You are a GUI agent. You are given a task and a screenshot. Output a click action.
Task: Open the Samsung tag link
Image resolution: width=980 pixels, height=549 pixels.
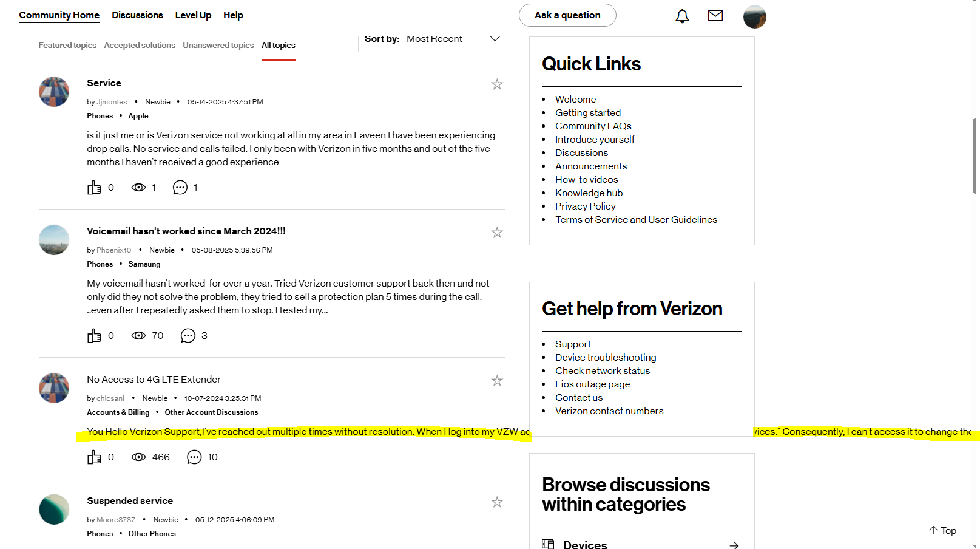coord(144,264)
